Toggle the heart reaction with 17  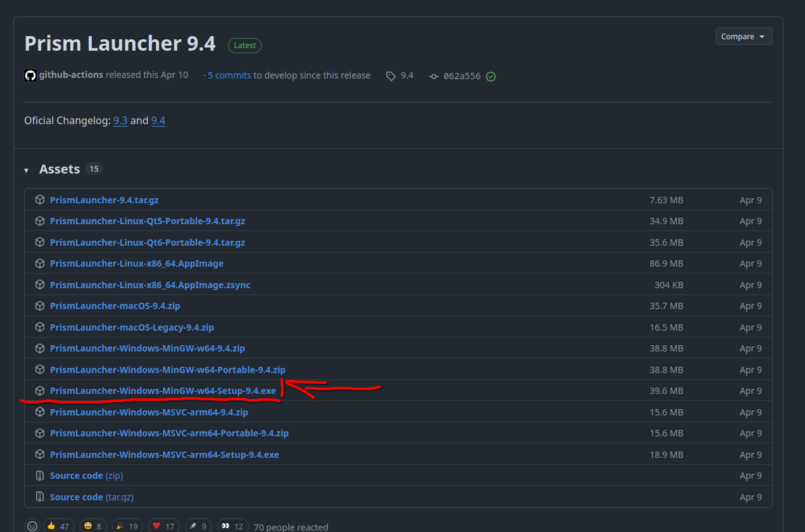(x=163, y=526)
